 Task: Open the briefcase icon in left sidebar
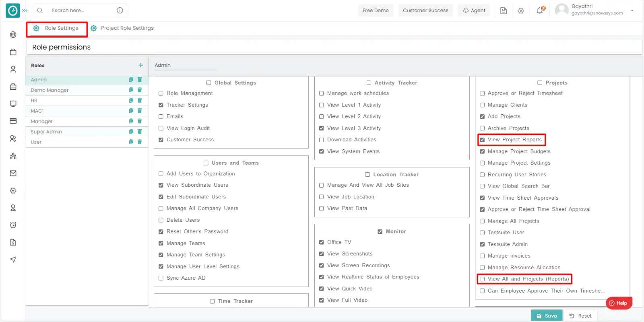coord(13,87)
